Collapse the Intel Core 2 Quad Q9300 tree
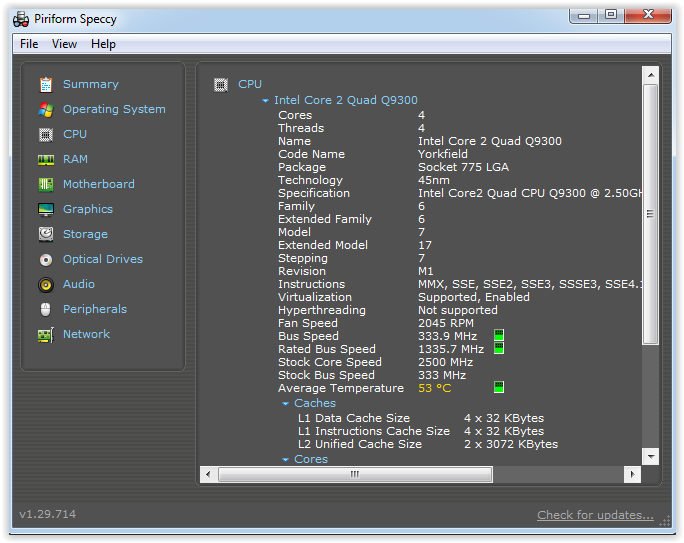Screen dimensions: 684x543 pos(265,101)
